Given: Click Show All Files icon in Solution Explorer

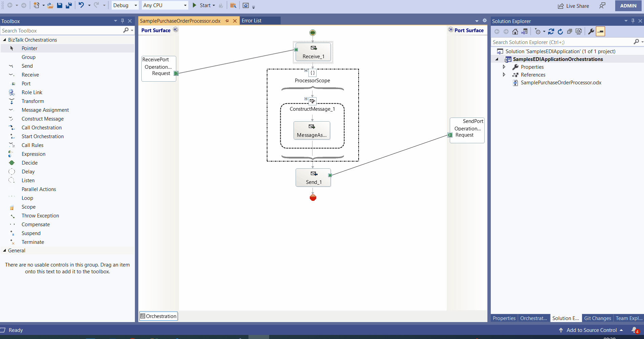Looking at the screenshot, I should 579,31.
